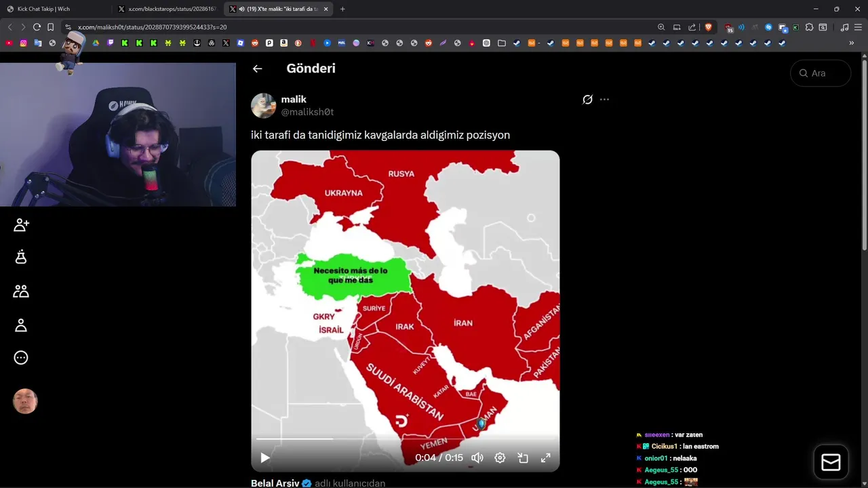This screenshot has height=488, width=868.
Task: Open malik's profile picture
Action: [263, 106]
